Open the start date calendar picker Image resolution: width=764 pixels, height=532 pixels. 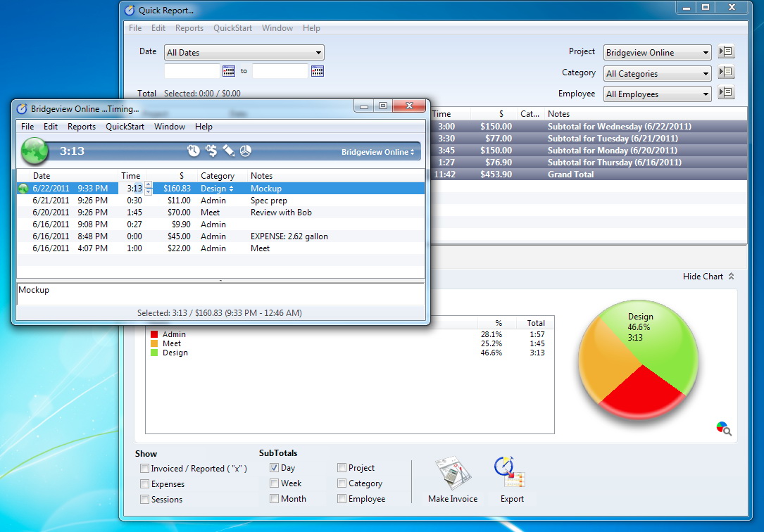click(229, 71)
